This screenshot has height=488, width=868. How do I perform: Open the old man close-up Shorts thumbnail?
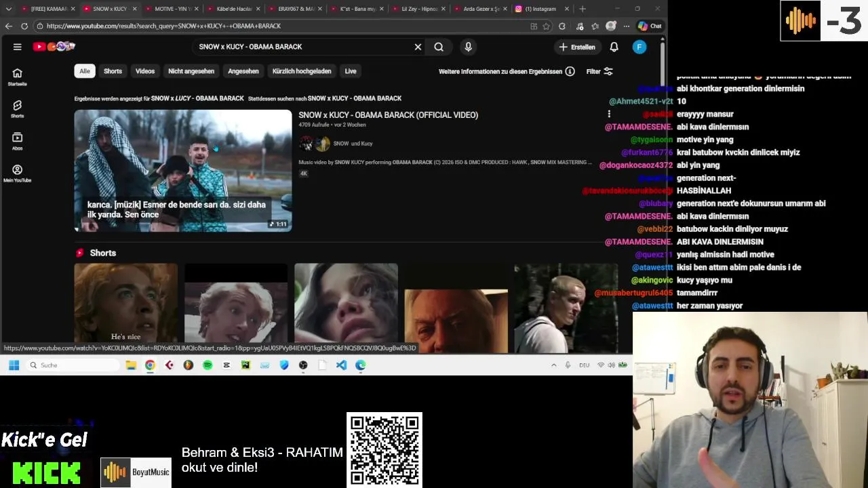456,308
